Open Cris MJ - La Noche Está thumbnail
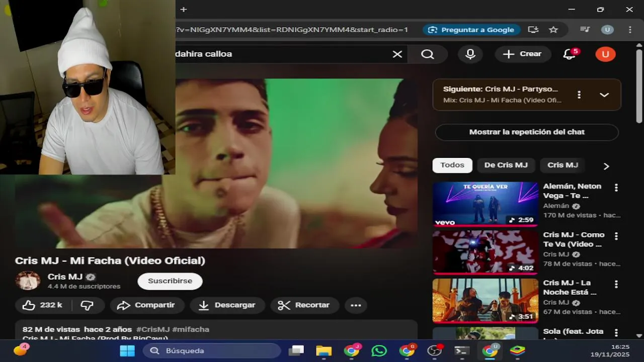Viewport: 644px width, 362px height. point(486,301)
